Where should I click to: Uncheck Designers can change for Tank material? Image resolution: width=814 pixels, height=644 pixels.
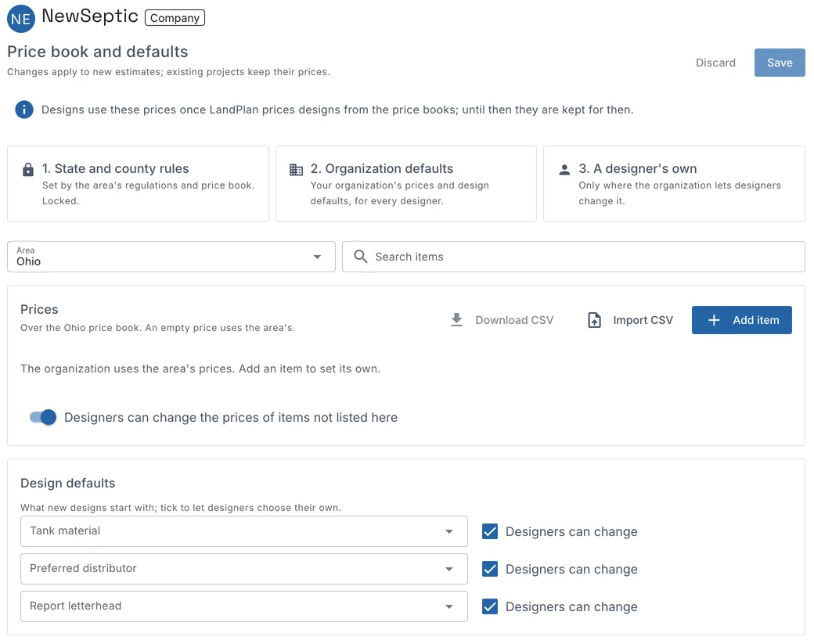click(x=489, y=531)
